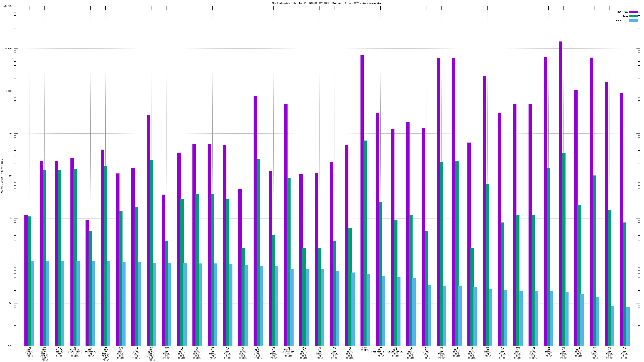Click the purple bar for zen.spamhaus.org
Viewport: 644px width, 362px height.
[x=87, y=283]
